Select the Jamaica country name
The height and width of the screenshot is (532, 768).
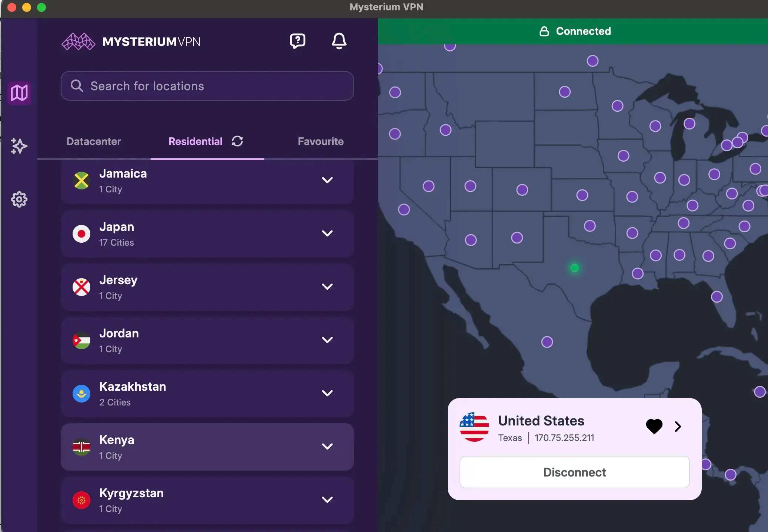point(123,174)
